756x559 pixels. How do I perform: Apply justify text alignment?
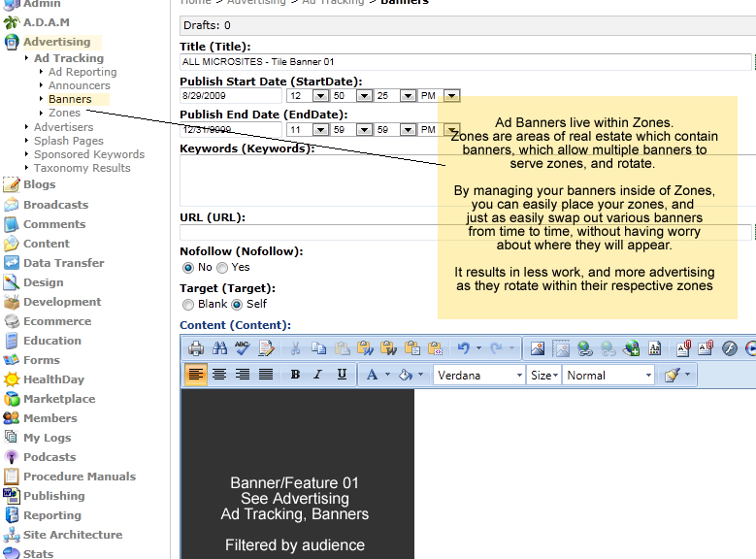[x=265, y=375]
